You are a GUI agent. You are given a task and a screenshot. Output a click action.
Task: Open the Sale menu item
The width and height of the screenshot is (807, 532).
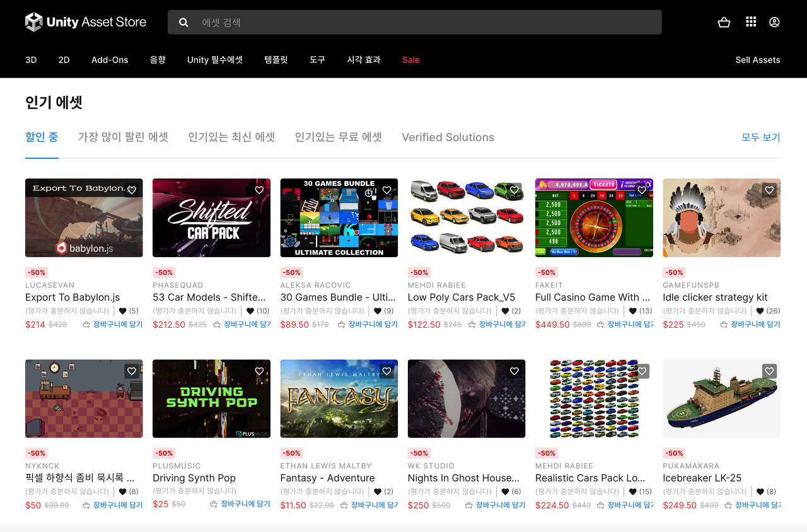pyautogui.click(x=411, y=60)
